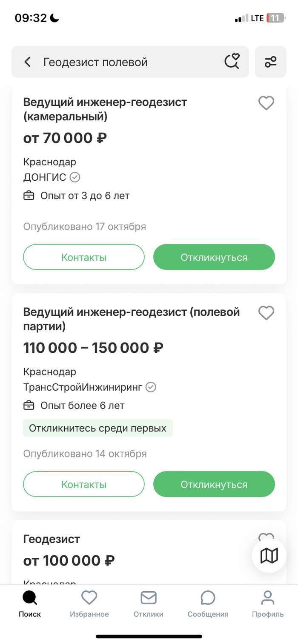
Task: Click the verified badge next to ДОНГИС
Action: tap(75, 177)
